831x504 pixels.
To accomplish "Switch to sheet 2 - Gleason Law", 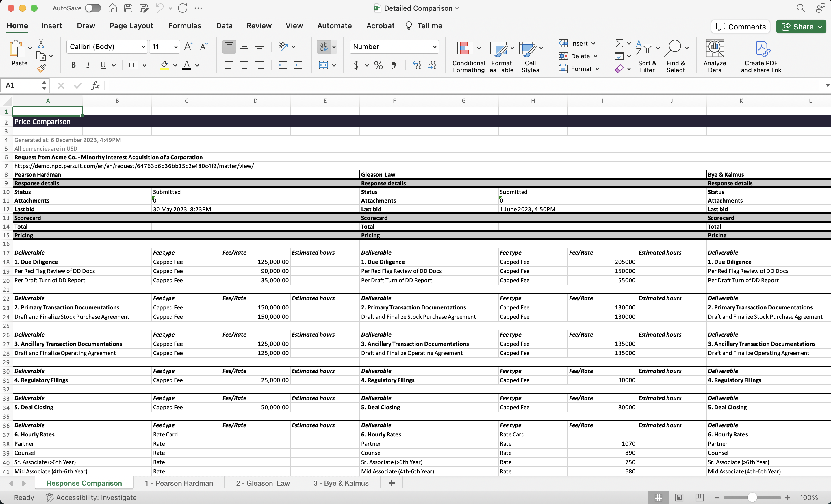I will tap(263, 483).
